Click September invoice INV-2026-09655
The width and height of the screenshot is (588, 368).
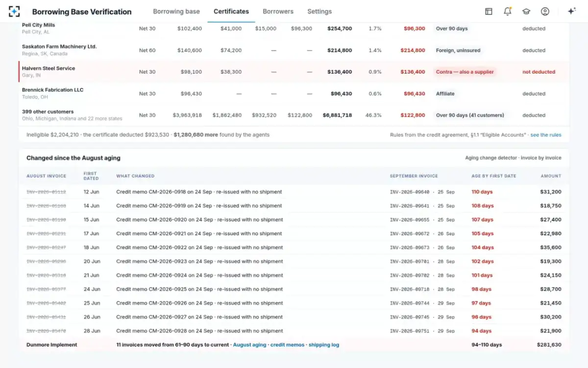tap(410, 220)
